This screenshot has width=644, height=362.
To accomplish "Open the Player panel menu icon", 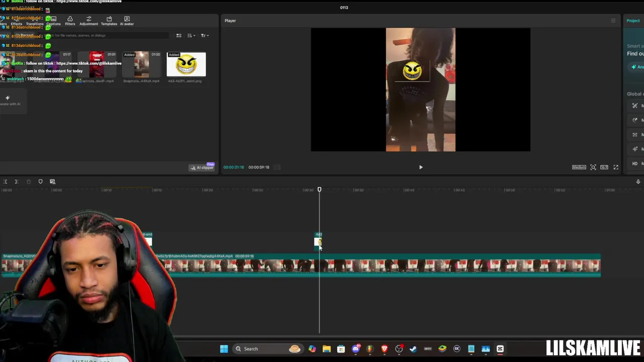I will [x=613, y=21].
